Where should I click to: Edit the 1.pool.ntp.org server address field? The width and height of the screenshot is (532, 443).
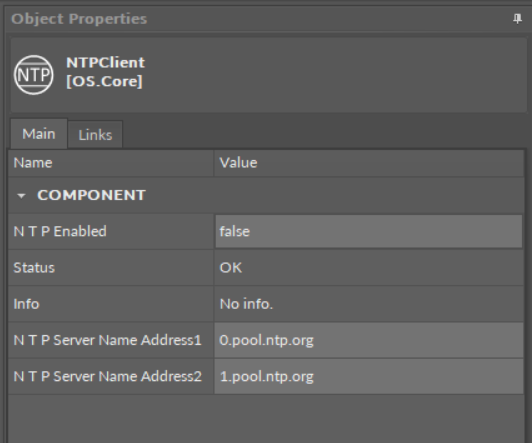369,377
